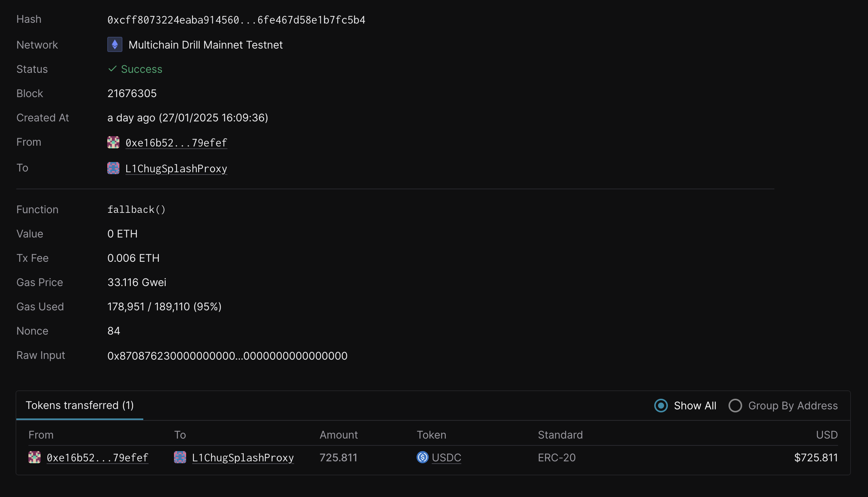
Task: Click the Ethereum network icon next to Multichain Drill
Action: [x=114, y=44]
